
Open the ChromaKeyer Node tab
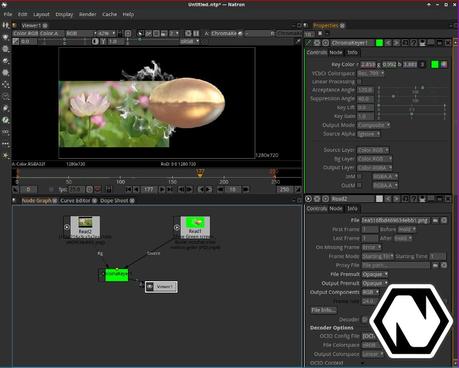pos(336,52)
